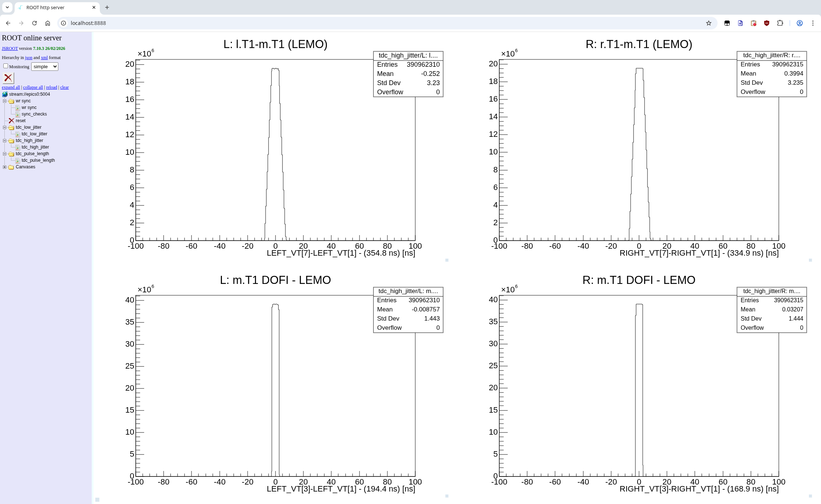The image size is (821, 504).
Task: Click the tdc_low_jitter folder icon
Action: (x=11, y=127)
